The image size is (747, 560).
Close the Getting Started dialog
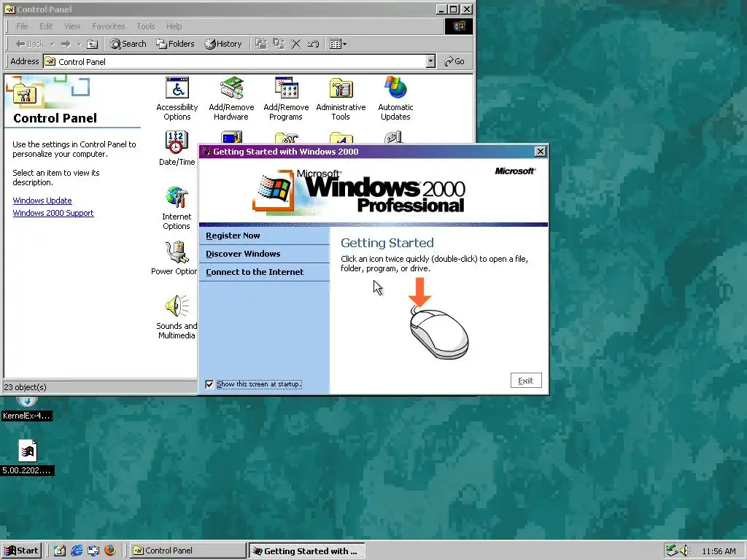coord(541,152)
